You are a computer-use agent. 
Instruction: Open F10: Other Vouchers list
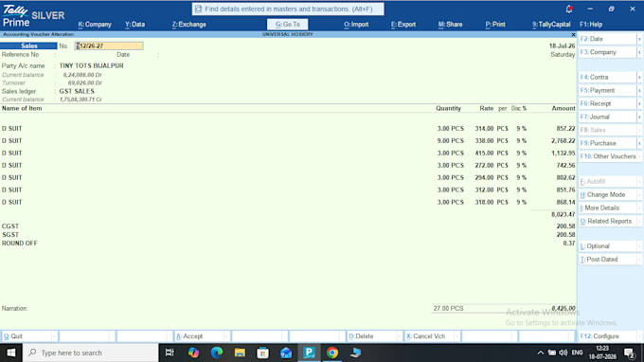(x=607, y=156)
